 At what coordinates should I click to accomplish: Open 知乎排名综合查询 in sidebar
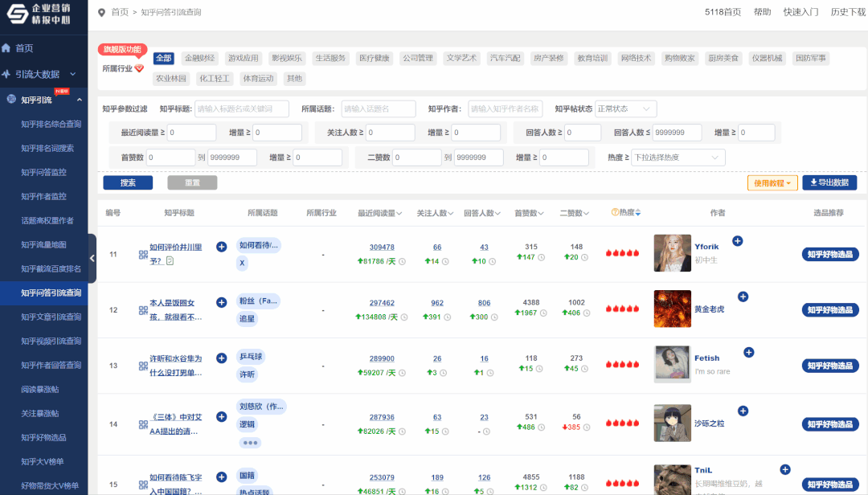coord(51,124)
